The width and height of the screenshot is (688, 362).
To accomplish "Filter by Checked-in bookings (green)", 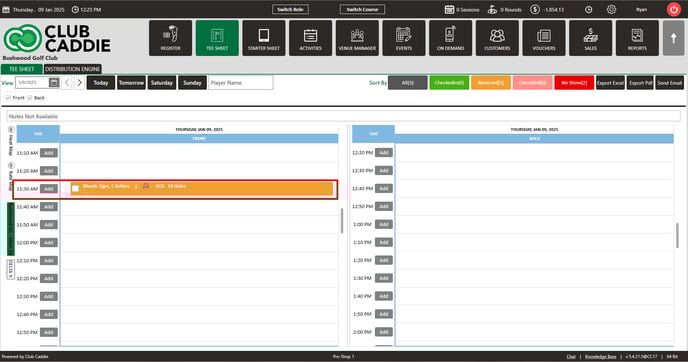I will tap(449, 82).
